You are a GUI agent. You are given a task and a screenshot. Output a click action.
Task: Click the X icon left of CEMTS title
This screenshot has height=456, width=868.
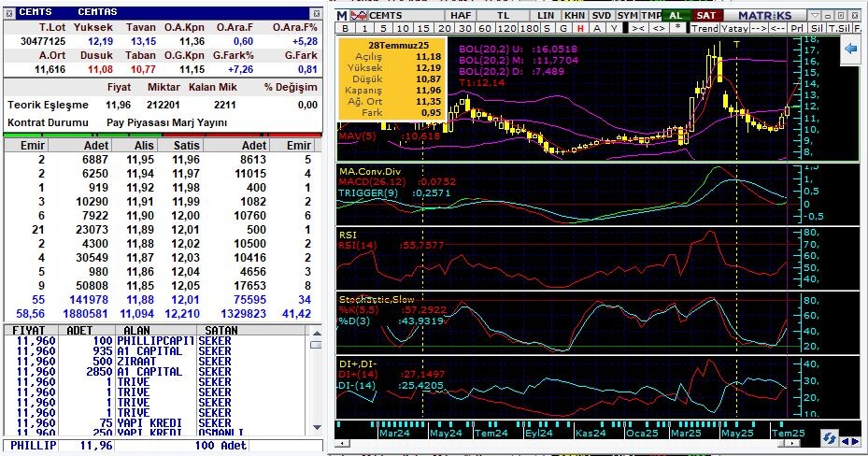9,12
